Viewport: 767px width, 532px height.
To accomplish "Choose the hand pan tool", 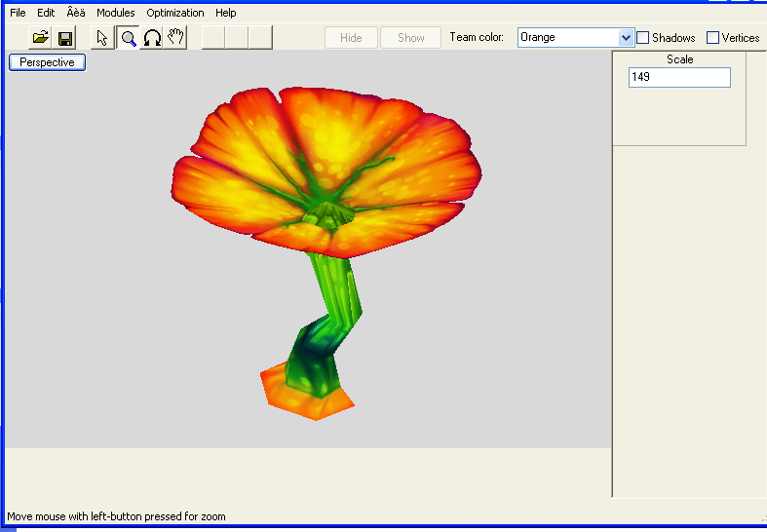I will (175, 38).
